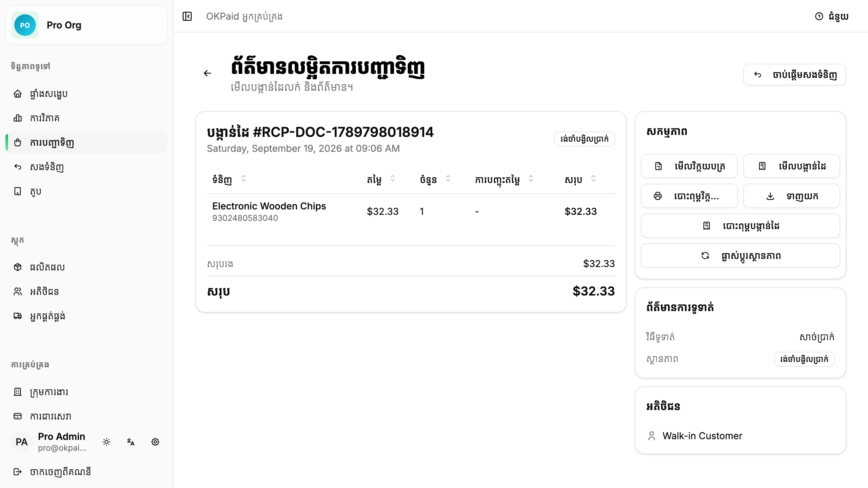This screenshot has width=868, height=488.
Task: Sort by សរុប total column arrows
Action: tap(593, 179)
